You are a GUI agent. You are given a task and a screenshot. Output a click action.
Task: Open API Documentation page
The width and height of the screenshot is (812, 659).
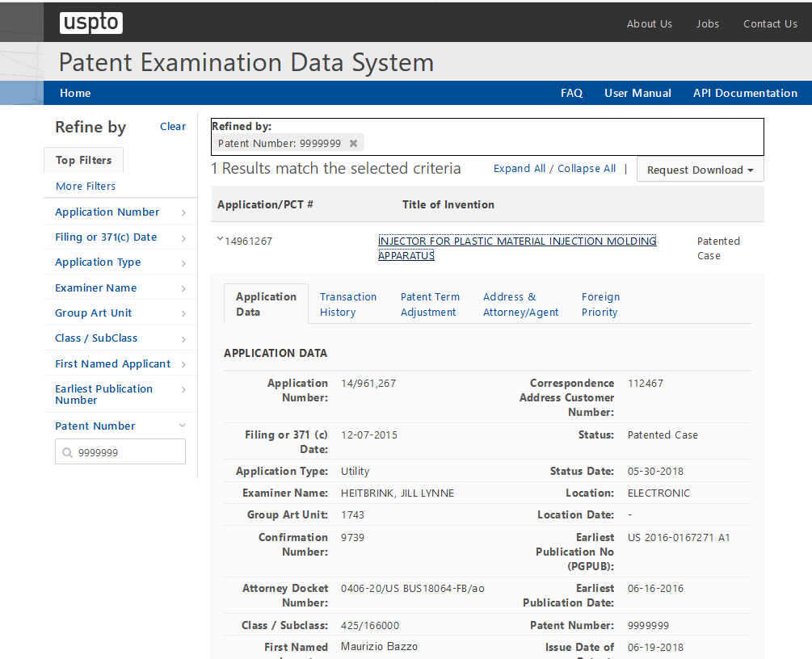(x=745, y=93)
